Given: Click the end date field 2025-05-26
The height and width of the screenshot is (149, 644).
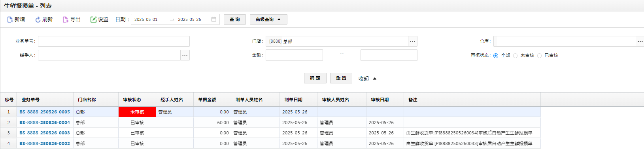Looking at the screenshot, I should [189, 19].
